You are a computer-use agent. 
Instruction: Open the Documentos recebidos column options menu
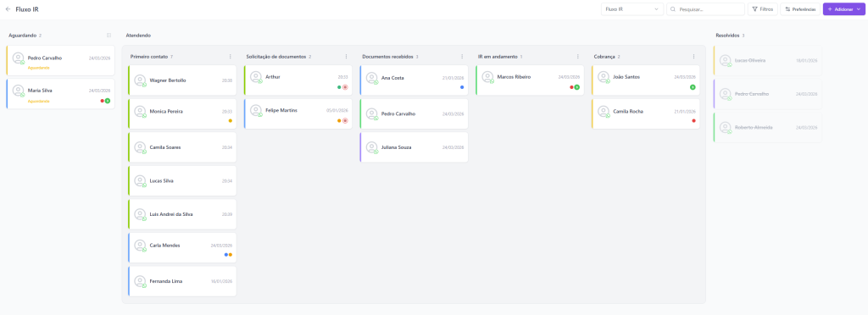pyautogui.click(x=462, y=57)
